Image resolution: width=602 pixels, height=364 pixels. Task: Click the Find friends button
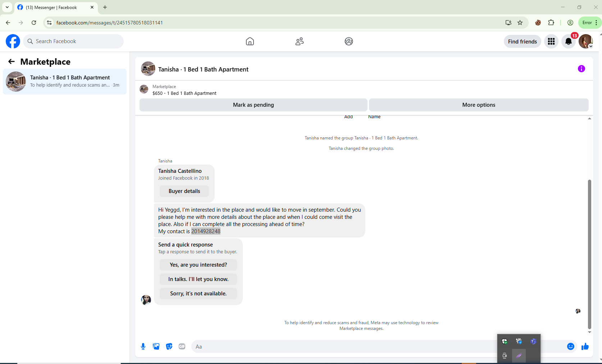tap(523, 41)
